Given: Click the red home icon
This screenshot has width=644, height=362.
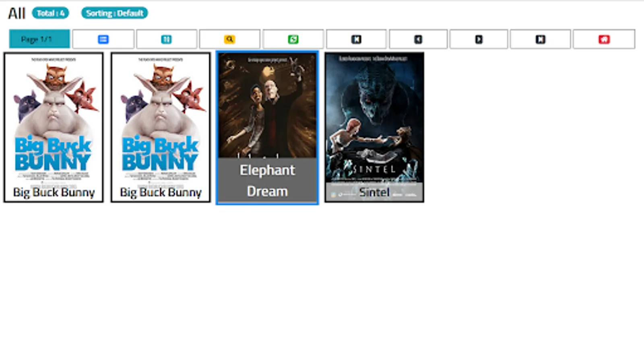Looking at the screenshot, I should pos(604,39).
